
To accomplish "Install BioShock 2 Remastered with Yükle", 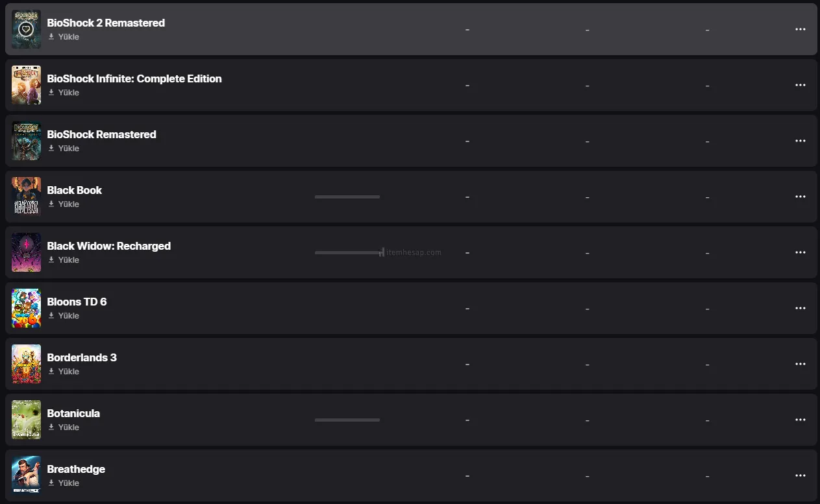I will tap(64, 37).
